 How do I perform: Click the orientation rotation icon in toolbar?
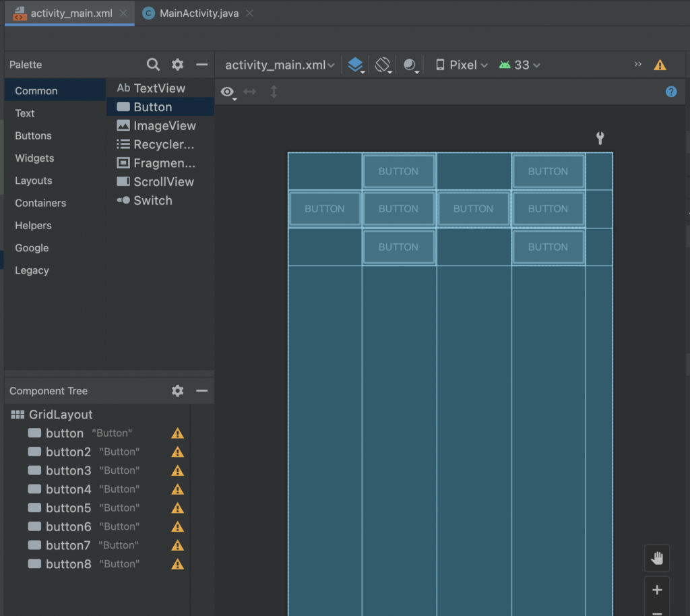click(382, 65)
